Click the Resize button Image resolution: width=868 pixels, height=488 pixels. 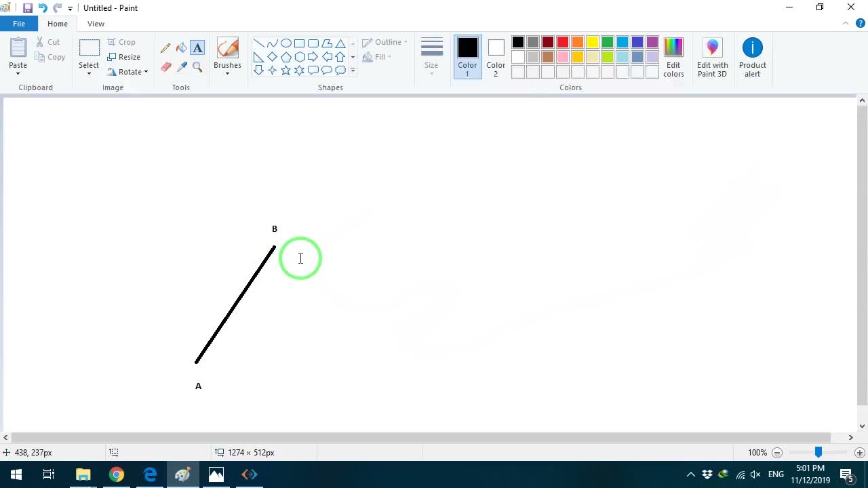point(123,57)
